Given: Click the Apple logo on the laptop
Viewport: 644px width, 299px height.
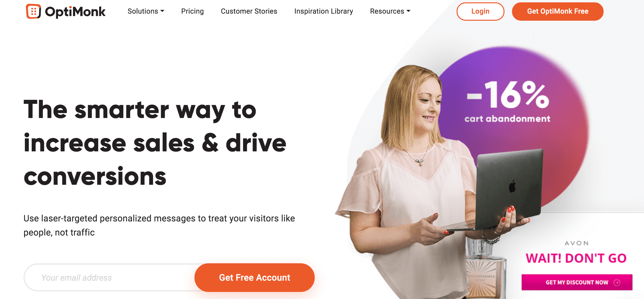Looking at the screenshot, I should point(512,186).
